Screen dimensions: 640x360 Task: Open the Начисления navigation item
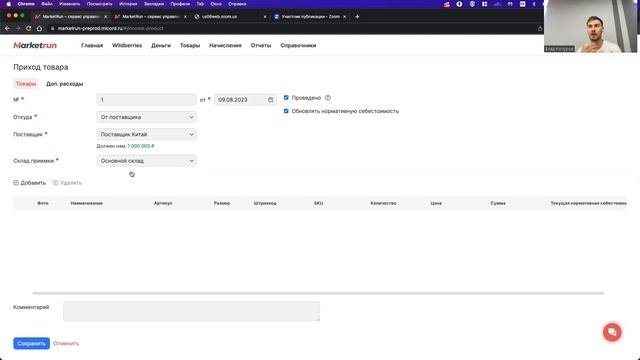[x=225, y=45]
